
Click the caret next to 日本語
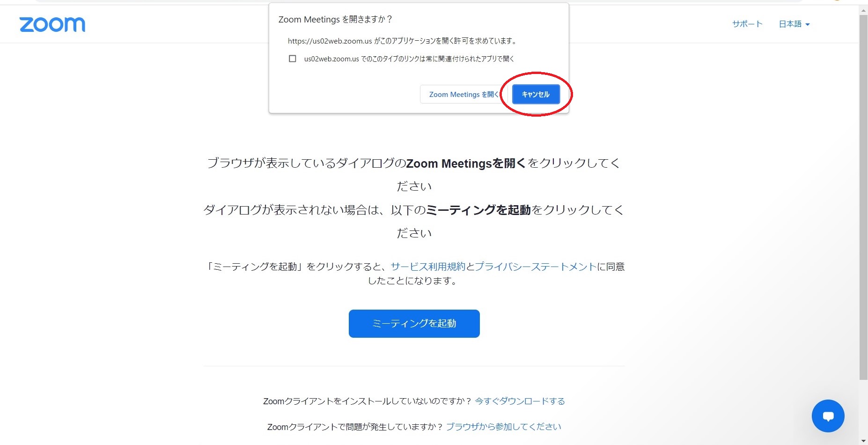808,24
